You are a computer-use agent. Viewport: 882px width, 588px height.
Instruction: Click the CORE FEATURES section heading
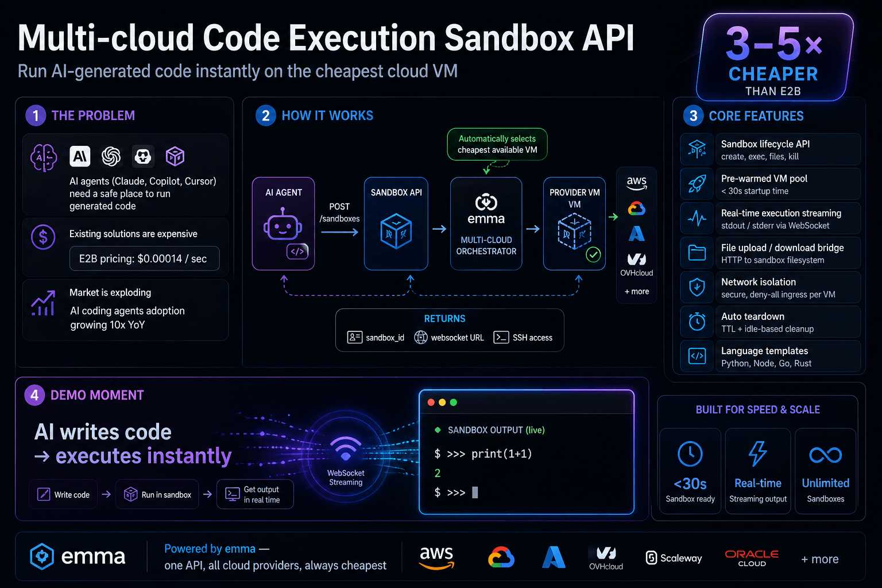756,116
